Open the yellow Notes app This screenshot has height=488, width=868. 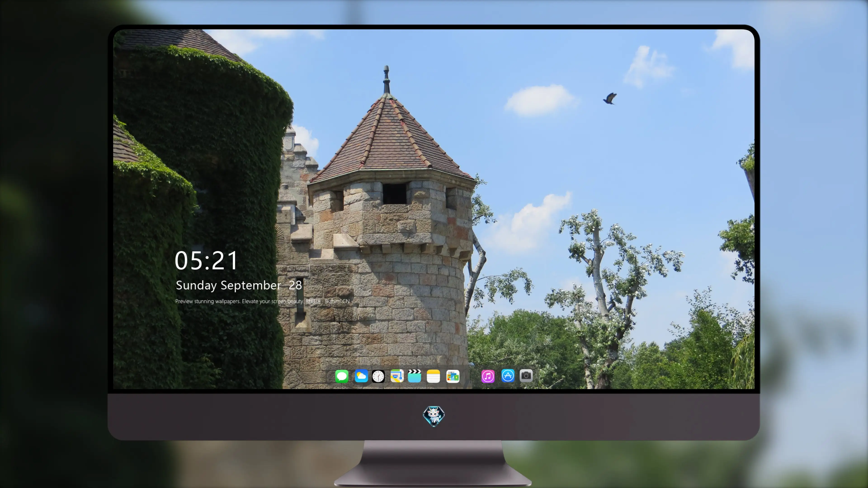(433, 376)
